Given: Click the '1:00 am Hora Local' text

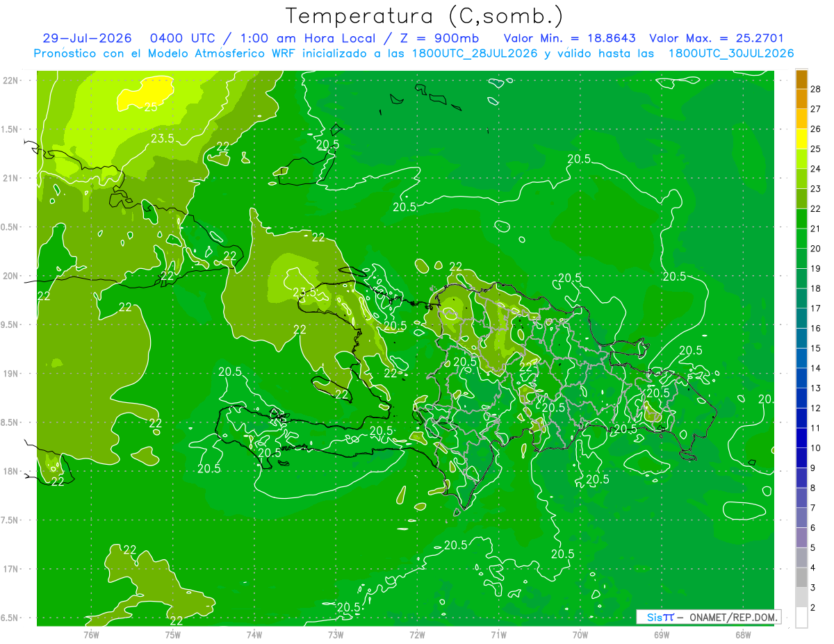Looking at the screenshot, I should point(309,38).
